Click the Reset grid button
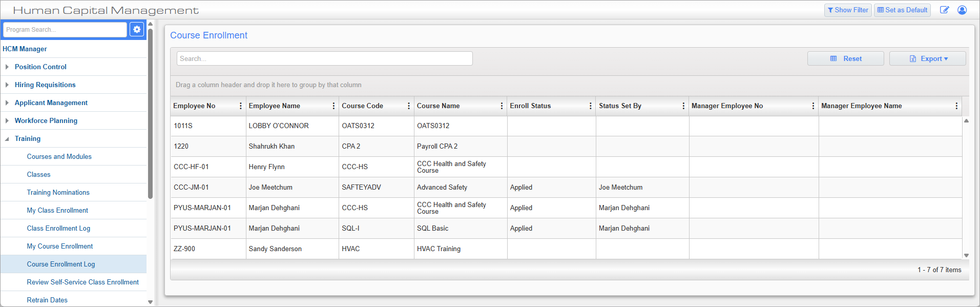 pyautogui.click(x=846, y=58)
